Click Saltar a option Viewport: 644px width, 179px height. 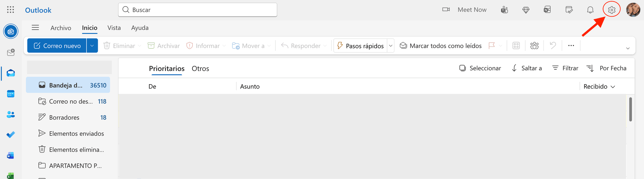[527, 68]
